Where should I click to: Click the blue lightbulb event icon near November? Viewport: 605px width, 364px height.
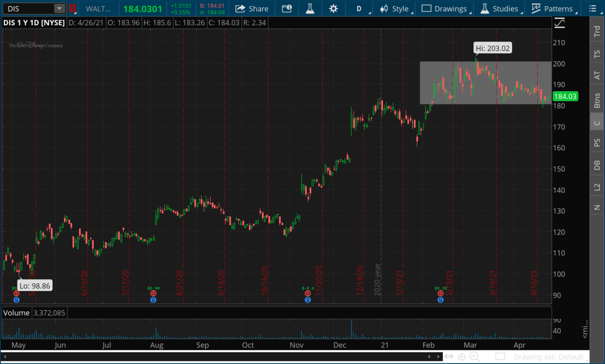click(307, 300)
